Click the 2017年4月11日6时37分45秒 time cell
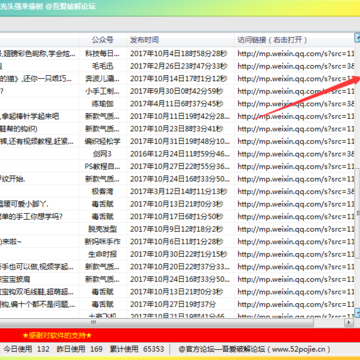 [180, 103]
